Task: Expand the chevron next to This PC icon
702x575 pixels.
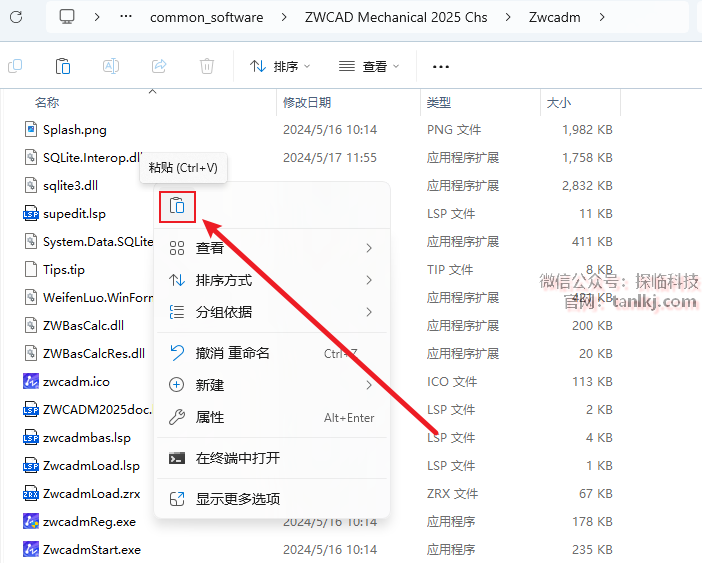Action: [97, 17]
